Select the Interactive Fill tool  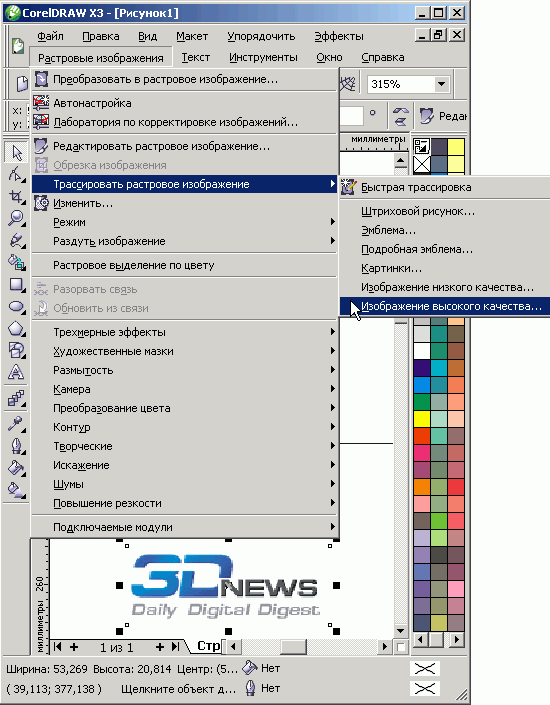(16, 490)
